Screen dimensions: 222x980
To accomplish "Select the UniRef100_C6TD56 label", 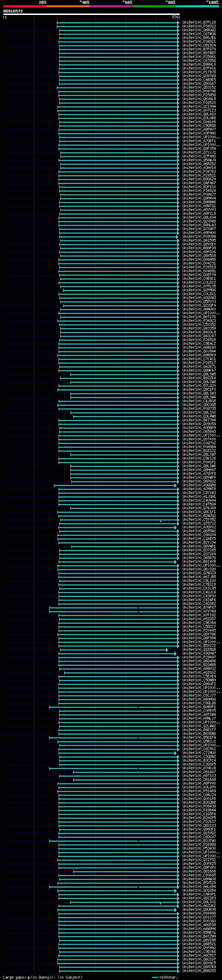I will [199, 60].
